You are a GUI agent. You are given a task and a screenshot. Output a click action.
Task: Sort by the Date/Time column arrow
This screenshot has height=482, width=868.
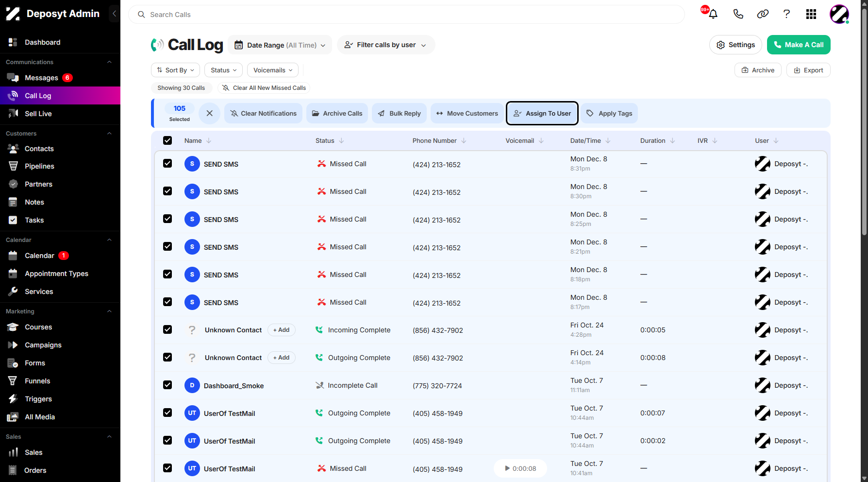(x=608, y=141)
